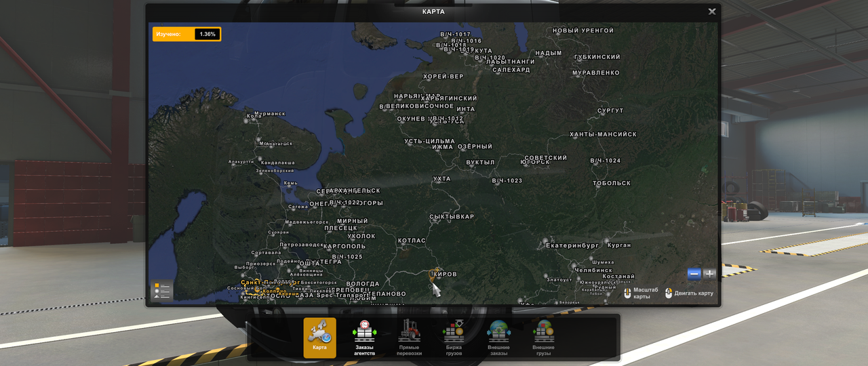Image resolution: width=868 pixels, height=366 pixels.
Task: Click the Двигать карту mouse hint
Action: [689, 293]
